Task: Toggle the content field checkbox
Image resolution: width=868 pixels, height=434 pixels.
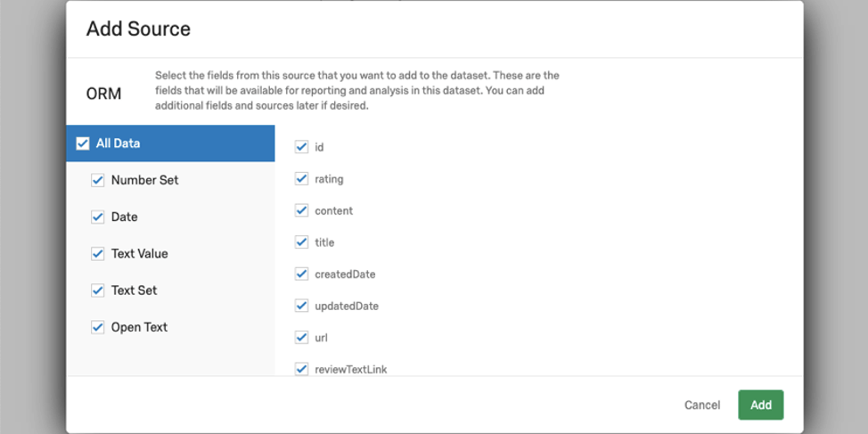Action: (301, 210)
